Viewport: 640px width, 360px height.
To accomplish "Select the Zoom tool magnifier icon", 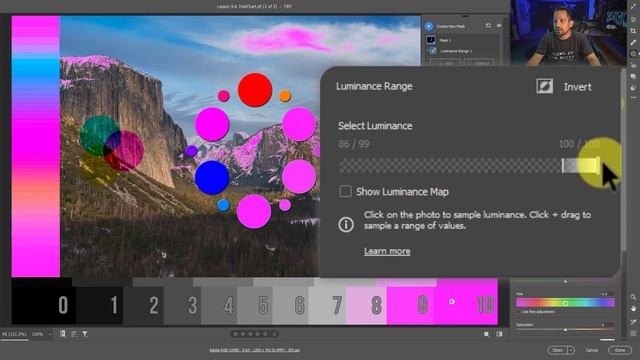I will point(633,297).
